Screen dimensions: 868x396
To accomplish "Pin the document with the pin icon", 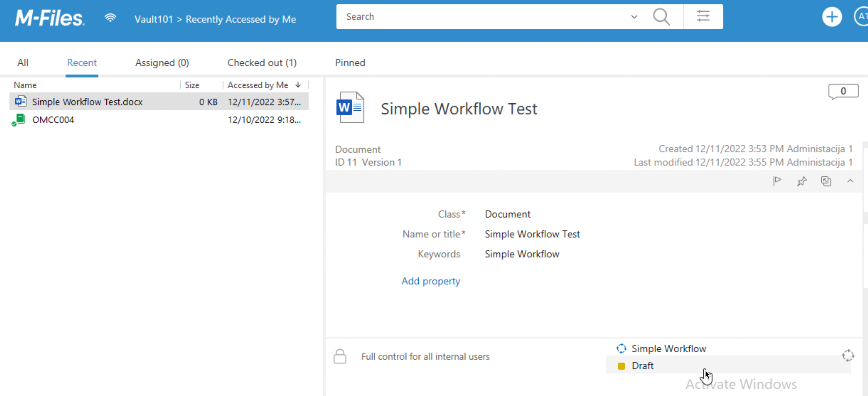I will point(801,181).
